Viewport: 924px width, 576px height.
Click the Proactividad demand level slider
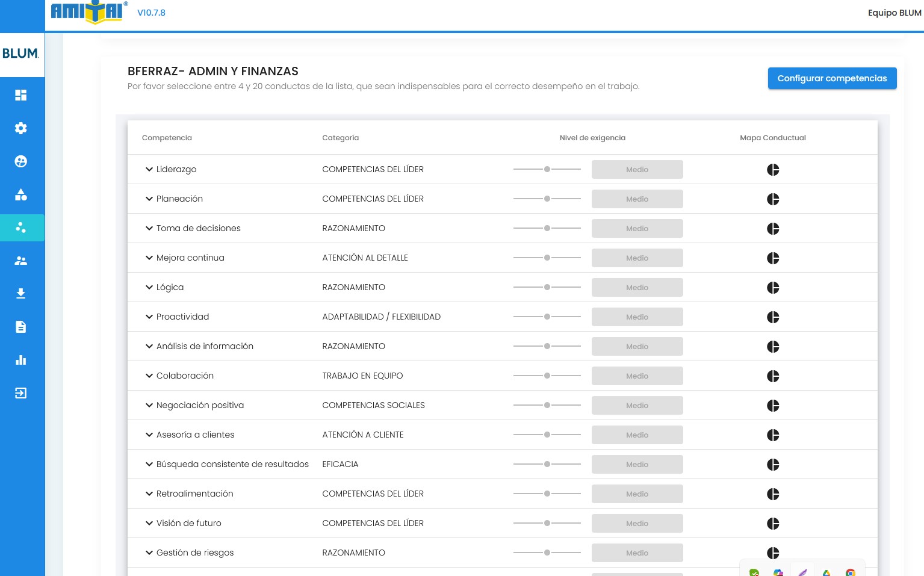[547, 317]
